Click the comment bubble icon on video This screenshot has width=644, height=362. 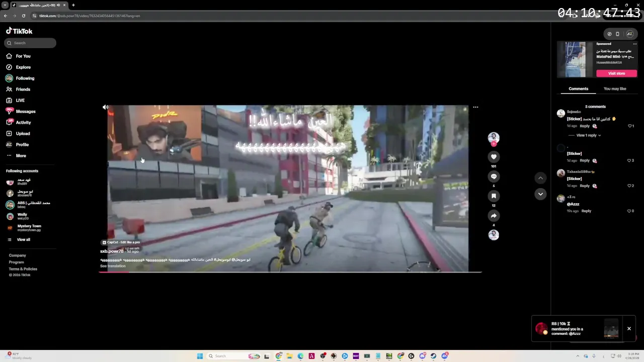(x=494, y=176)
